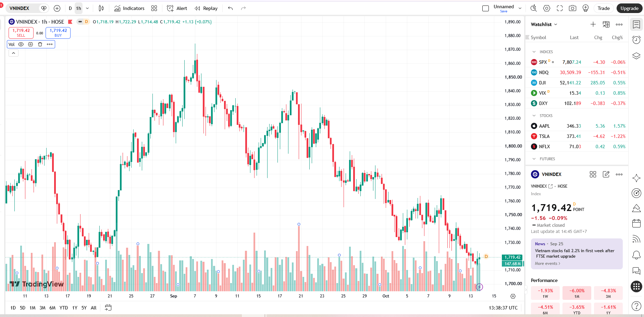Open the Indicators menu
This screenshot has width=644, height=317.
tap(129, 8)
